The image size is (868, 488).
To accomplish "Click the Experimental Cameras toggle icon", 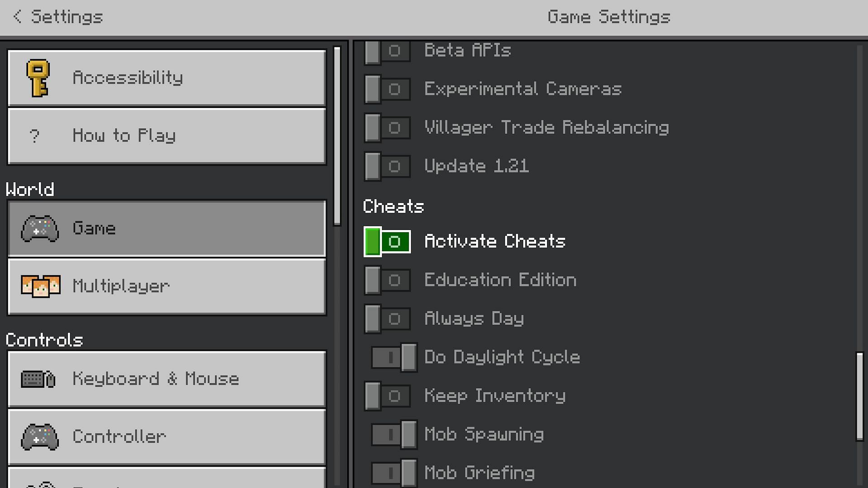I will point(387,89).
